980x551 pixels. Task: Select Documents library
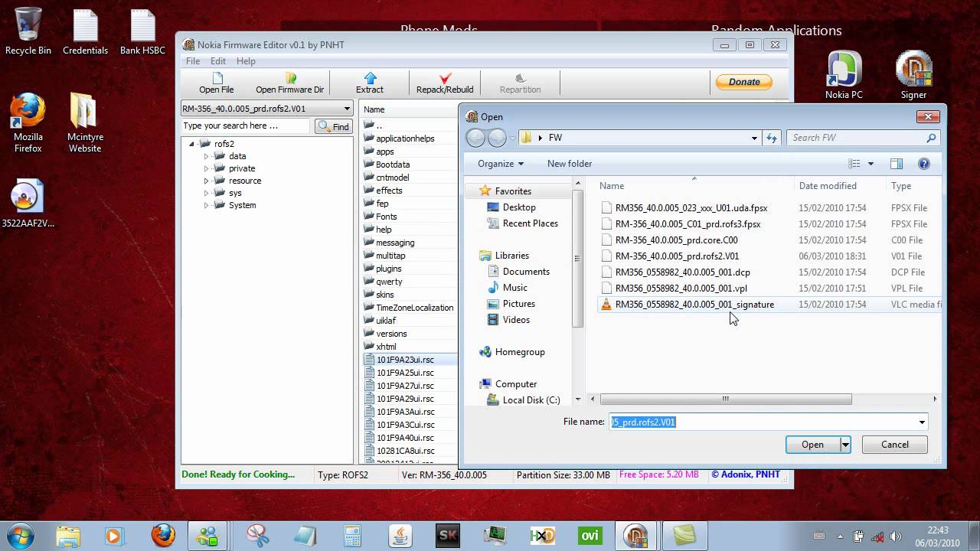(x=518, y=272)
